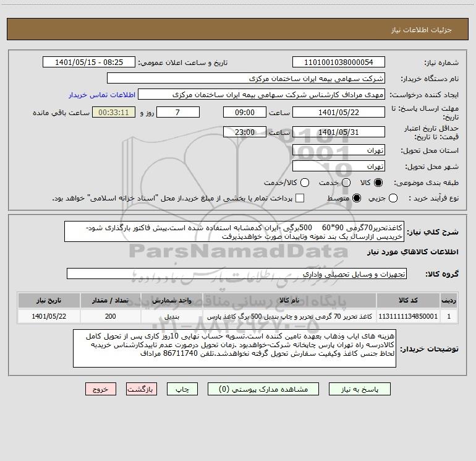
Task: Open the اطلاعات تماس خریدار link
Action: pyautogui.click(x=102, y=95)
